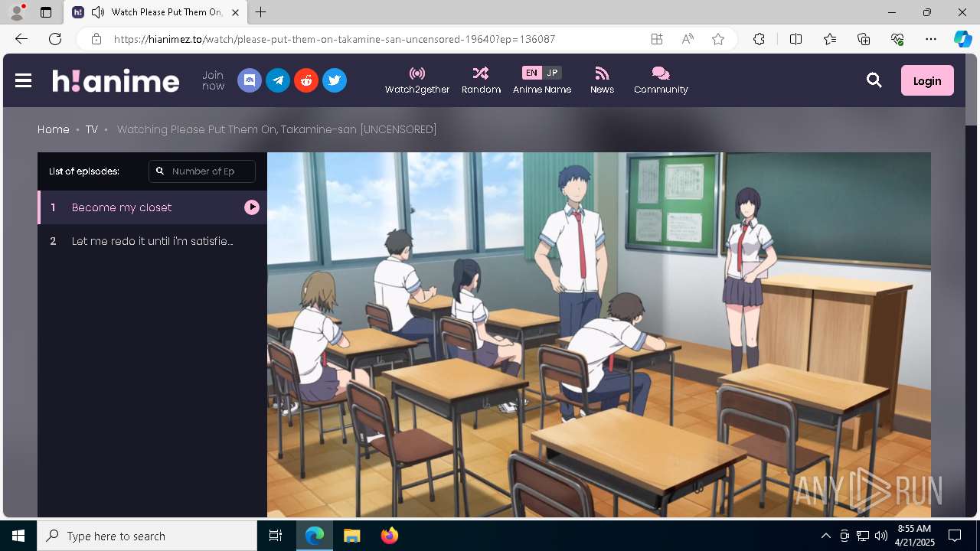Open Split screen view
The height and width of the screenshot is (551, 980).
[795, 39]
